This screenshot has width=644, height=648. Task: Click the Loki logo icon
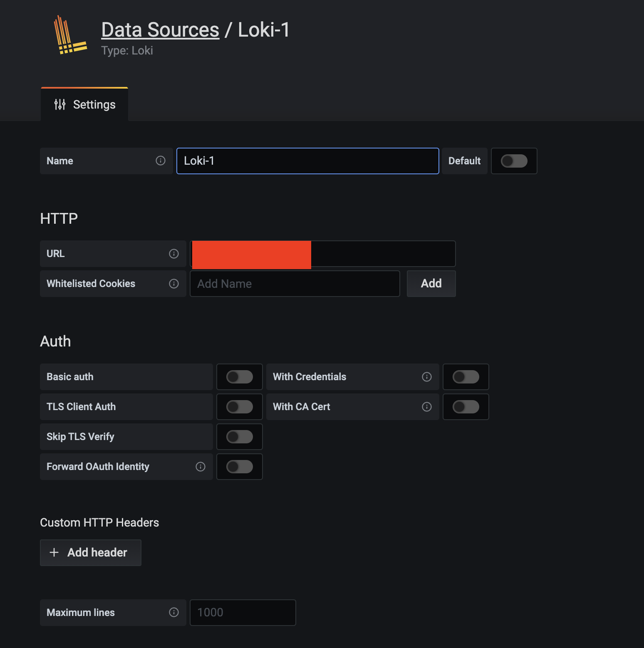click(x=70, y=36)
